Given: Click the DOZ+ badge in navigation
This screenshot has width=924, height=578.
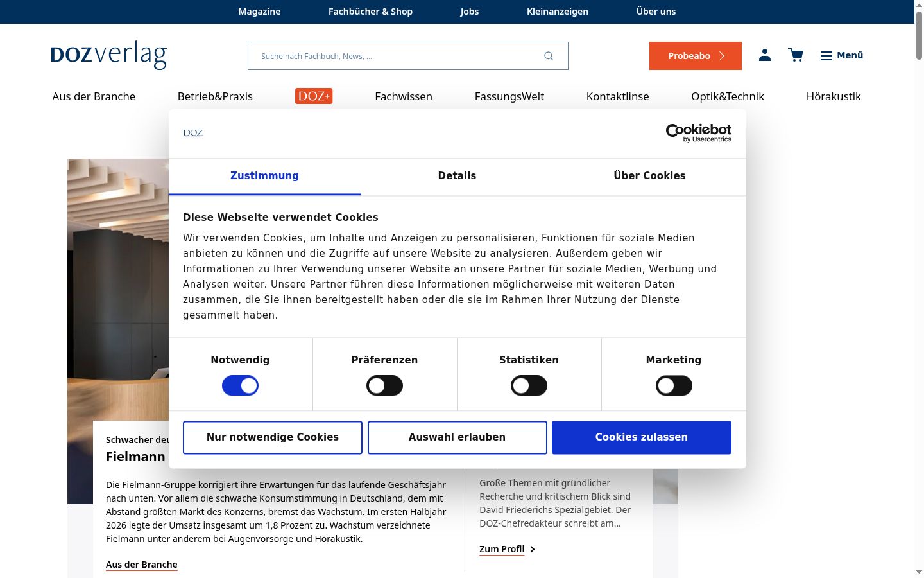Looking at the screenshot, I should 314,96.
